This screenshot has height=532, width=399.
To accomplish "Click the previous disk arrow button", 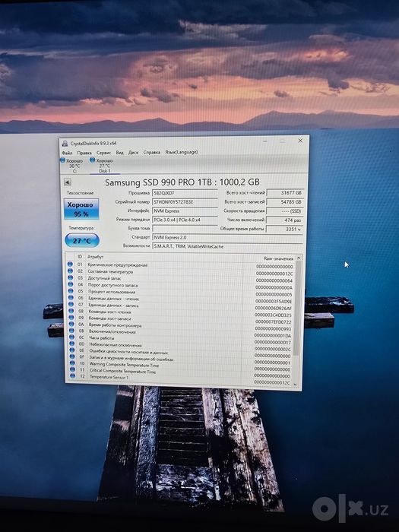I will pos(67,182).
